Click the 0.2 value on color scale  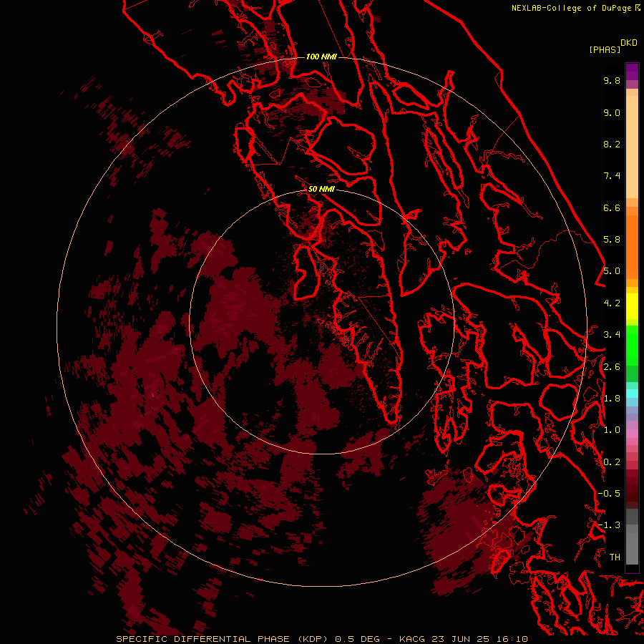[x=612, y=462]
